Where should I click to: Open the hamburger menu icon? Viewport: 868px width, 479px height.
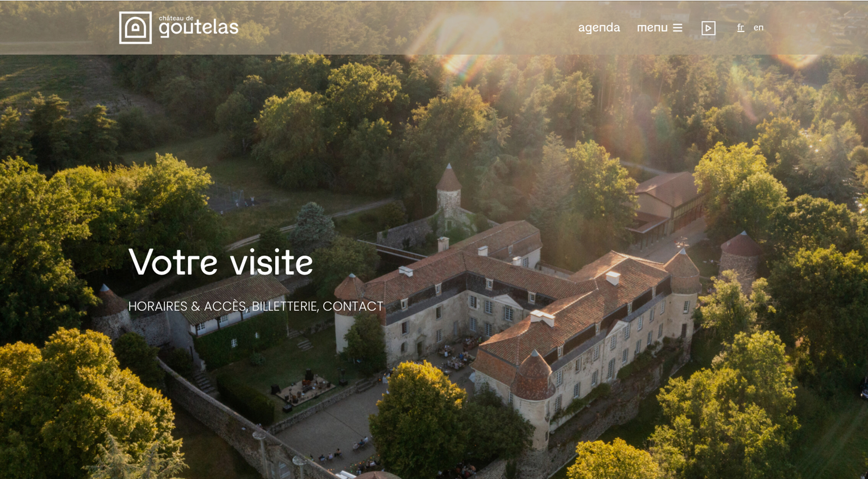pos(678,28)
